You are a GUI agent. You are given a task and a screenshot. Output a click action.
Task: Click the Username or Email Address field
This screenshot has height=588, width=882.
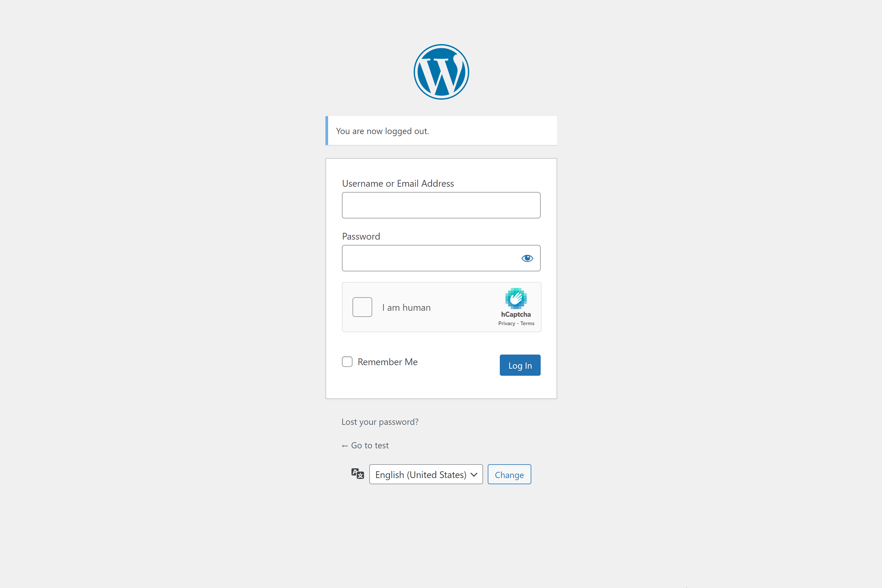coord(441,205)
